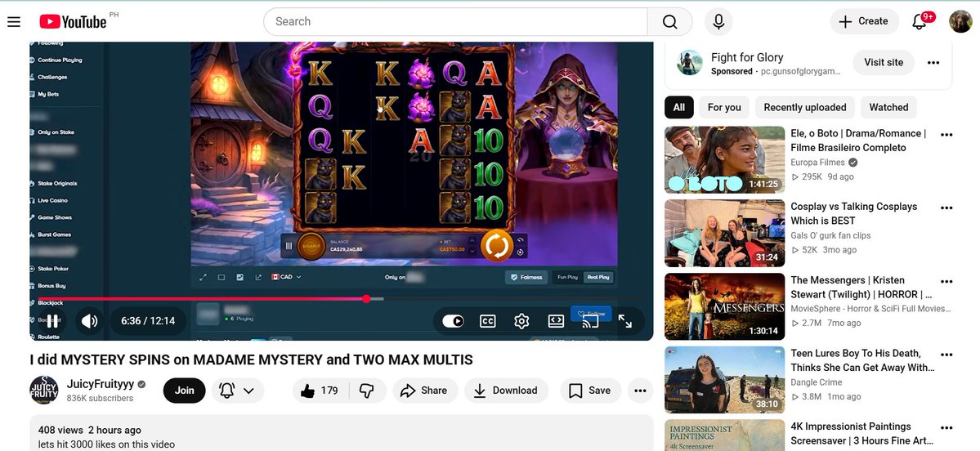Turn on closed captions (CC)
This screenshot has width=980, height=451.
click(487, 321)
